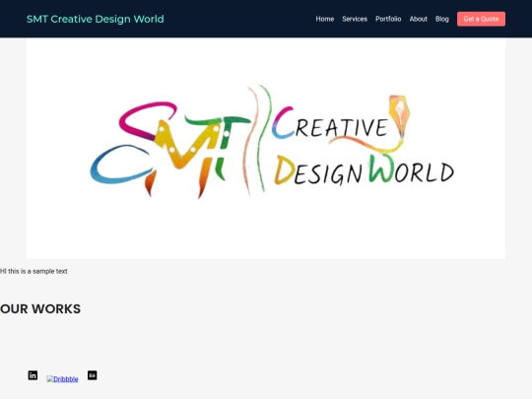Click the SMT Creative Design World logo banner
The width and height of the screenshot is (532, 399).
[x=266, y=148]
